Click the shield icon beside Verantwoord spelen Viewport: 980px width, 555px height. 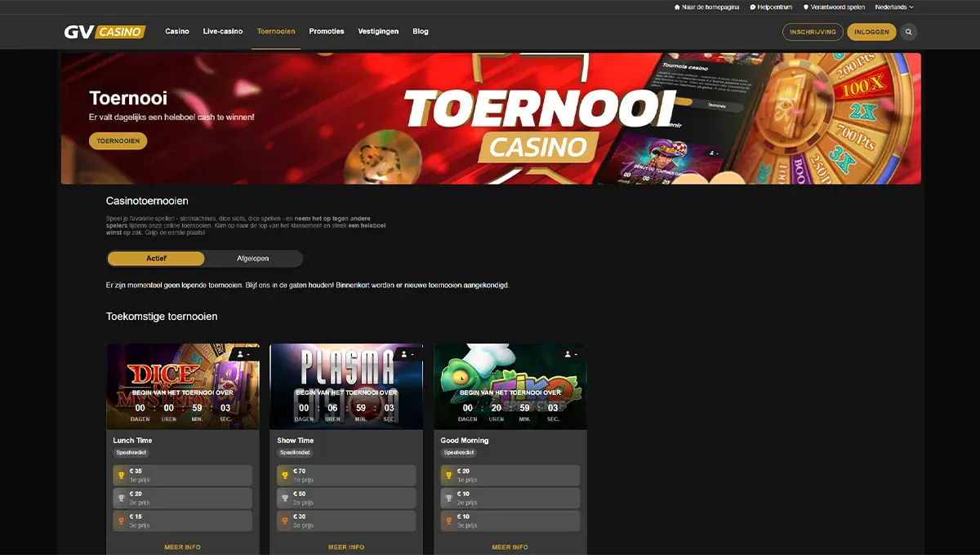tap(806, 7)
